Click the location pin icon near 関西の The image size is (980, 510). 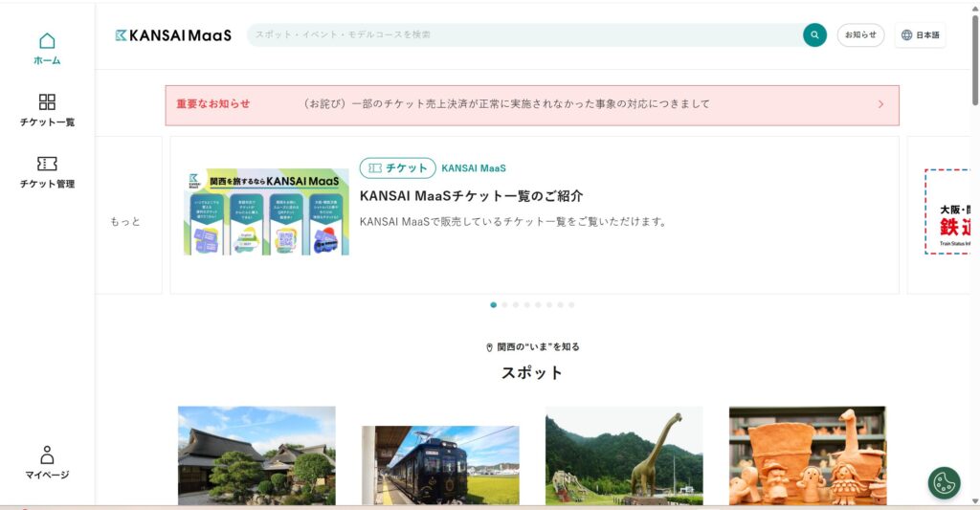489,347
